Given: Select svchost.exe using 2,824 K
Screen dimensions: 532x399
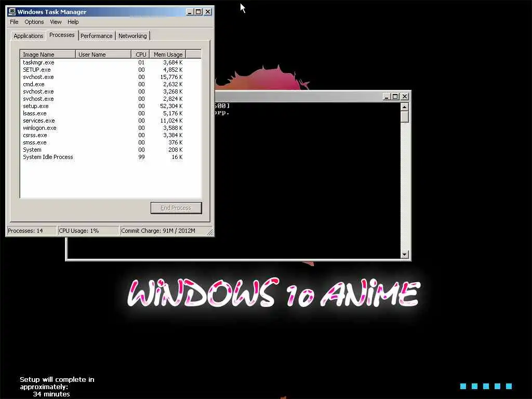Looking at the screenshot, I should (x=111, y=99).
